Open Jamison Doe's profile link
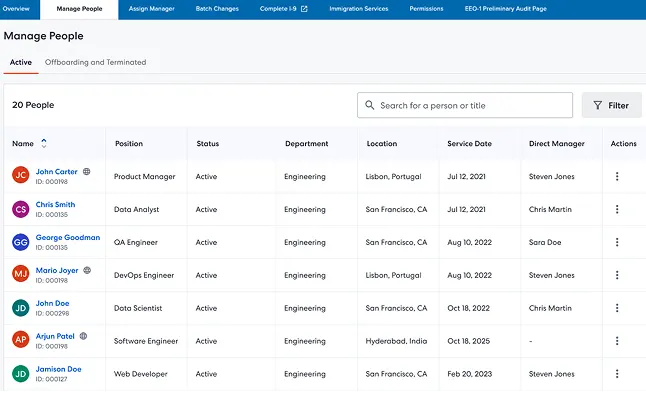The width and height of the screenshot is (646, 404). click(59, 368)
